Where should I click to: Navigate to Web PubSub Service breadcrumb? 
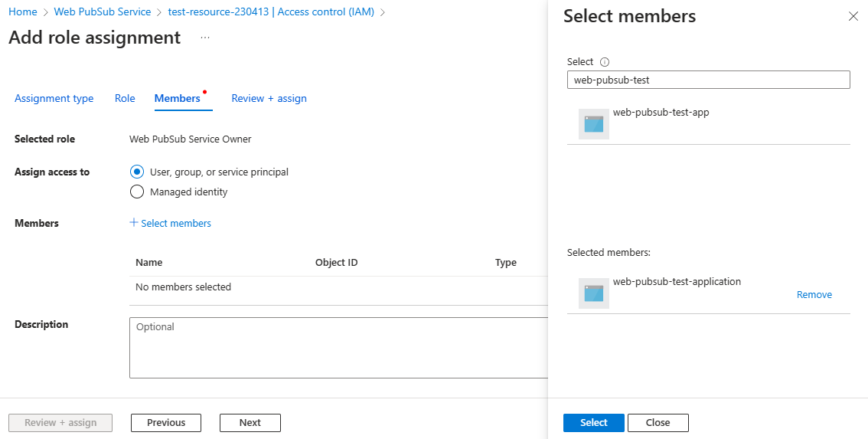103,12
